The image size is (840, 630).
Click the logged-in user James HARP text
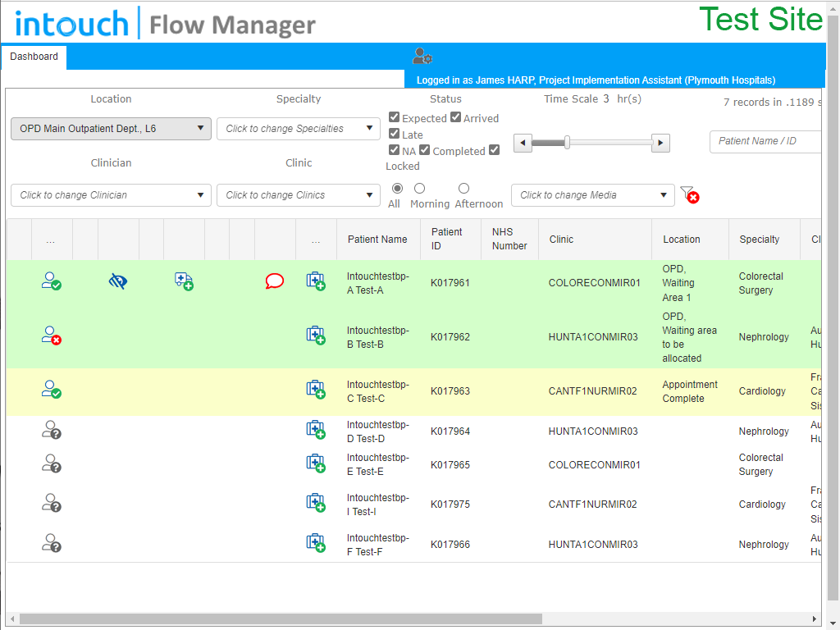click(x=596, y=80)
